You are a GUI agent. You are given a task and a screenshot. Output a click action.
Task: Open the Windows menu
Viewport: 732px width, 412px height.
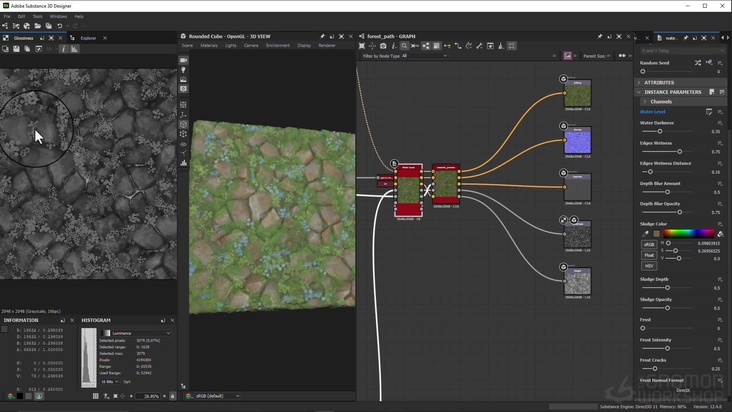point(58,16)
